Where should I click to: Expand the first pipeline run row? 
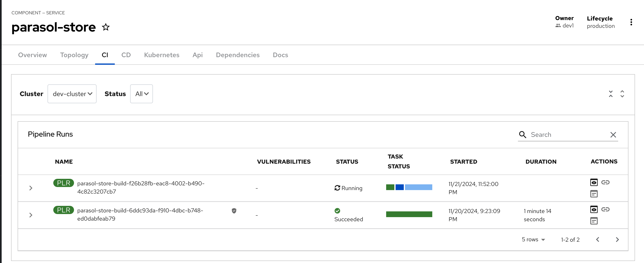[31, 188]
